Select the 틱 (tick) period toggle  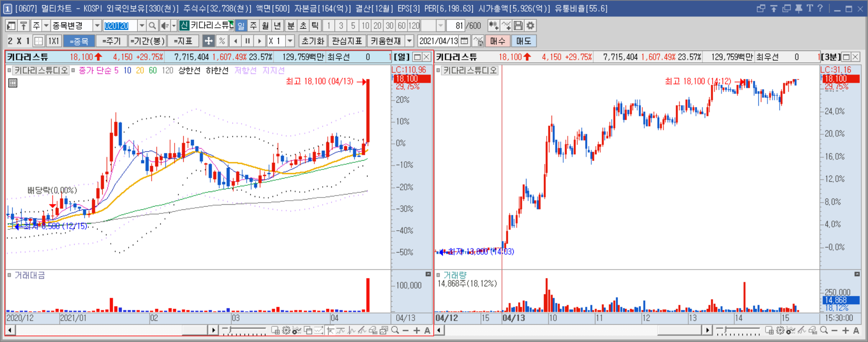click(315, 26)
